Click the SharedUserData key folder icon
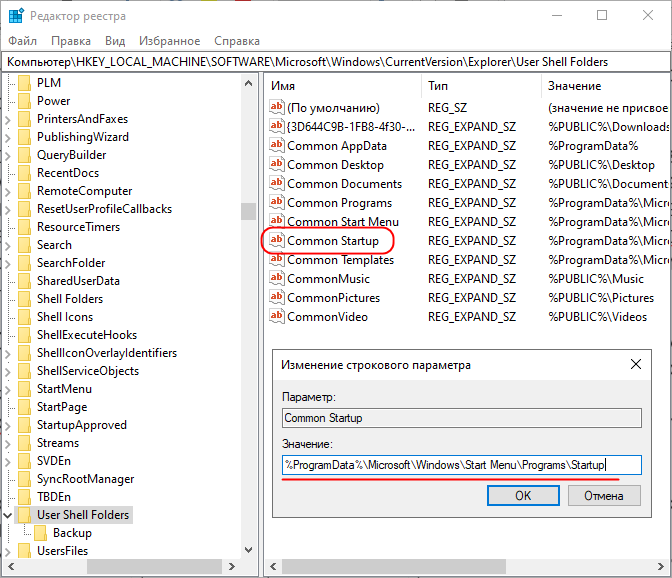Image resolution: width=672 pixels, height=578 pixels. tap(24, 281)
